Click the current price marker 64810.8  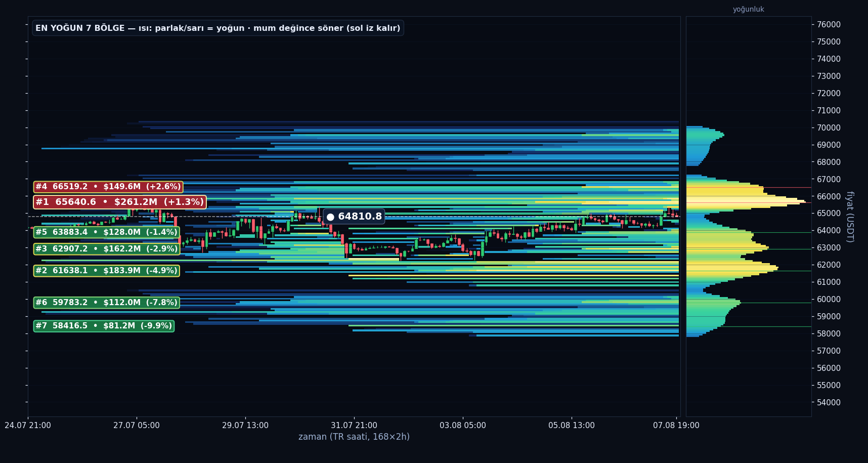pyautogui.click(x=354, y=217)
